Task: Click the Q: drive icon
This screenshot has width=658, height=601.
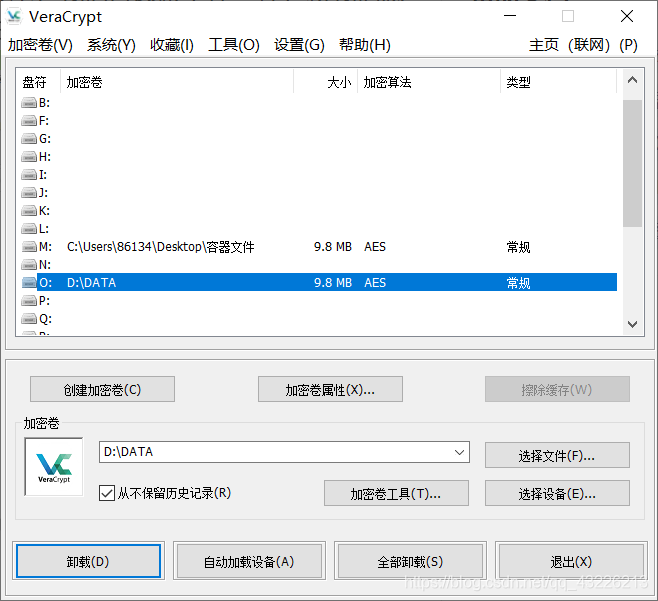Action: (x=29, y=319)
